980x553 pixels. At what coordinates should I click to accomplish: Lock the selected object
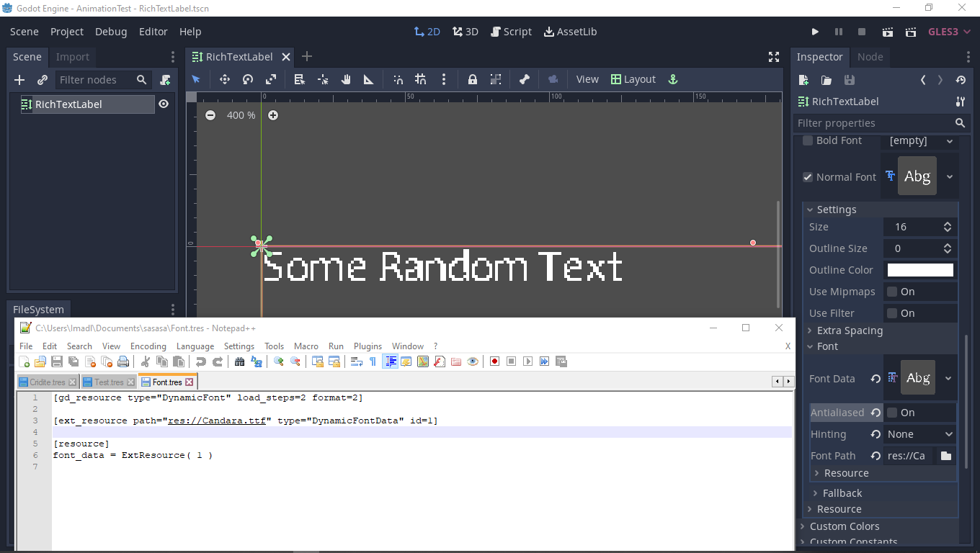point(472,79)
